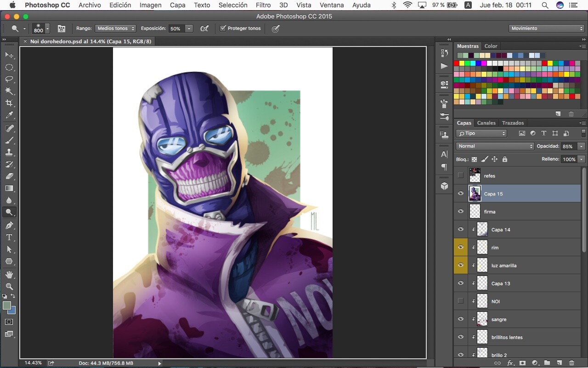The image size is (588, 368).
Task: Open the layer filter Tipo dropdown
Action: (x=481, y=133)
